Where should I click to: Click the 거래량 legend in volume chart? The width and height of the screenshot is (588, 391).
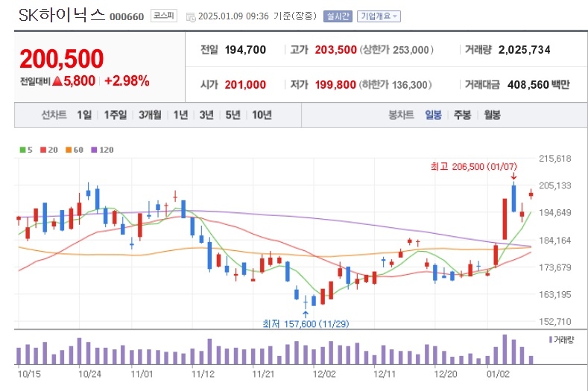tap(561, 340)
